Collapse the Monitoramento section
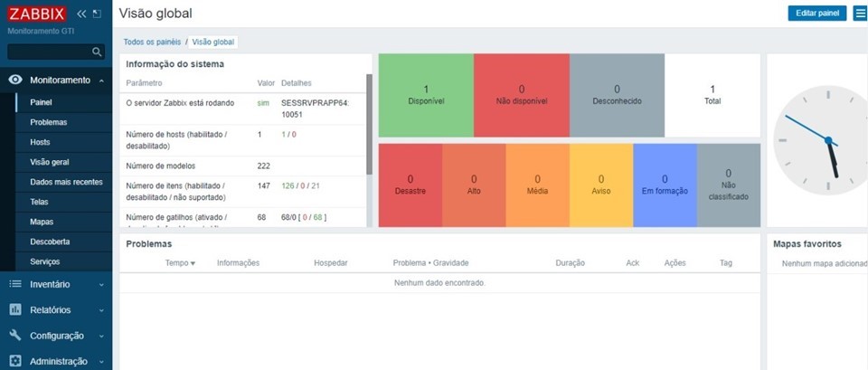 pyautogui.click(x=101, y=80)
